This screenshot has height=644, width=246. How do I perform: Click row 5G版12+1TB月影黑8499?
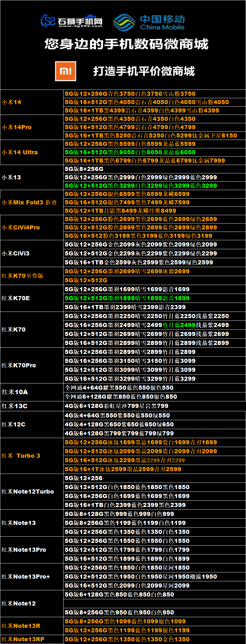click(154, 211)
